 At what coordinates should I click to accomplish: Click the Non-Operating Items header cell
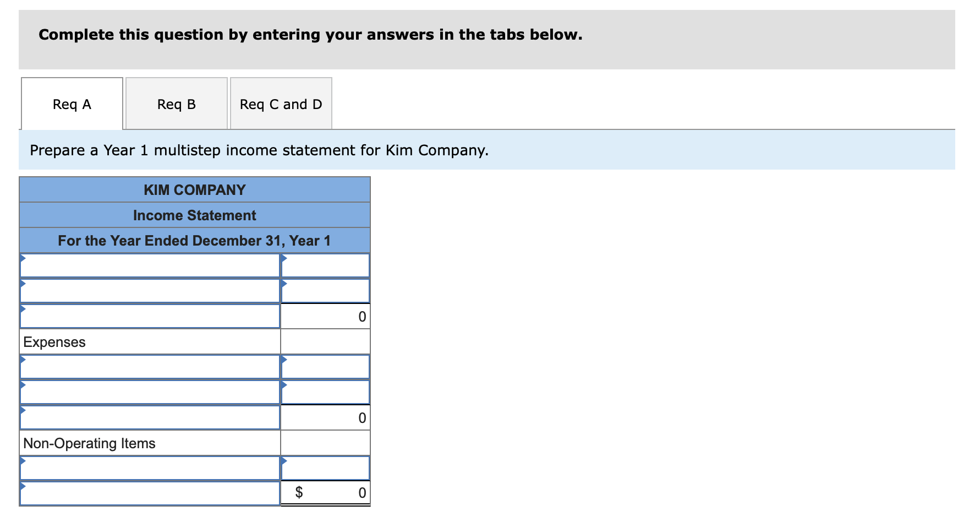[150, 442]
